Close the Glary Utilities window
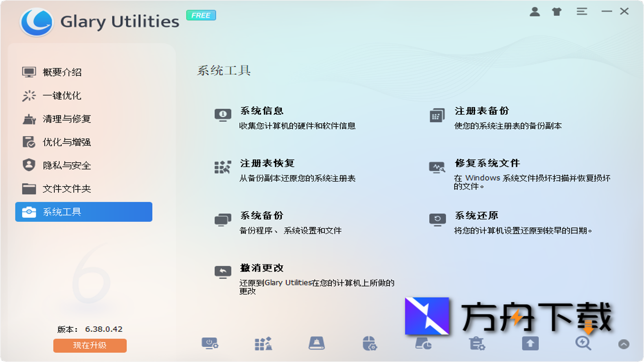 [x=624, y=11]
